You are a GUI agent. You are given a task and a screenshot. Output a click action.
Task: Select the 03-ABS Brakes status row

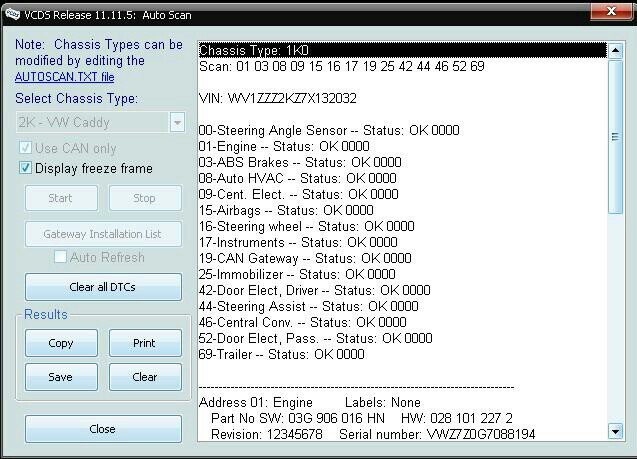click(x=403, y=162)
